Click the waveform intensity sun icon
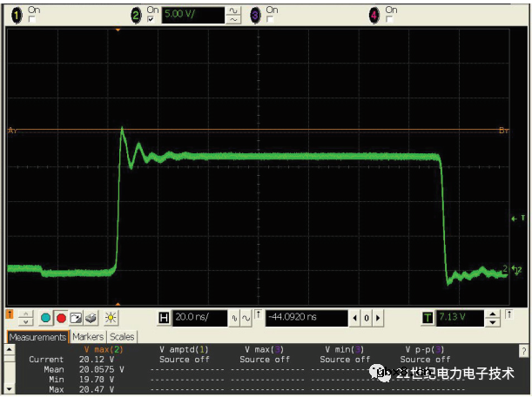This screenshot has width=532, height=398. 111,318
